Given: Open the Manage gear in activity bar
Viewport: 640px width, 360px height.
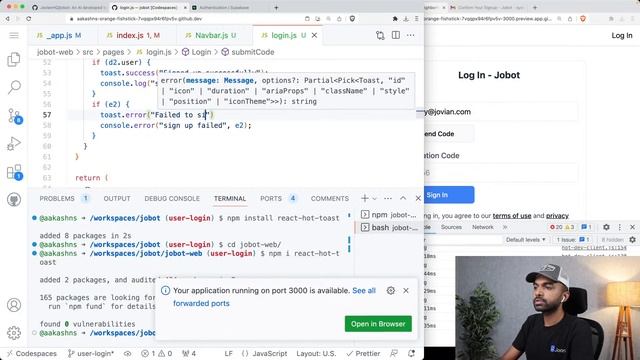Looking at the screenshot, I should click(14, 333).
